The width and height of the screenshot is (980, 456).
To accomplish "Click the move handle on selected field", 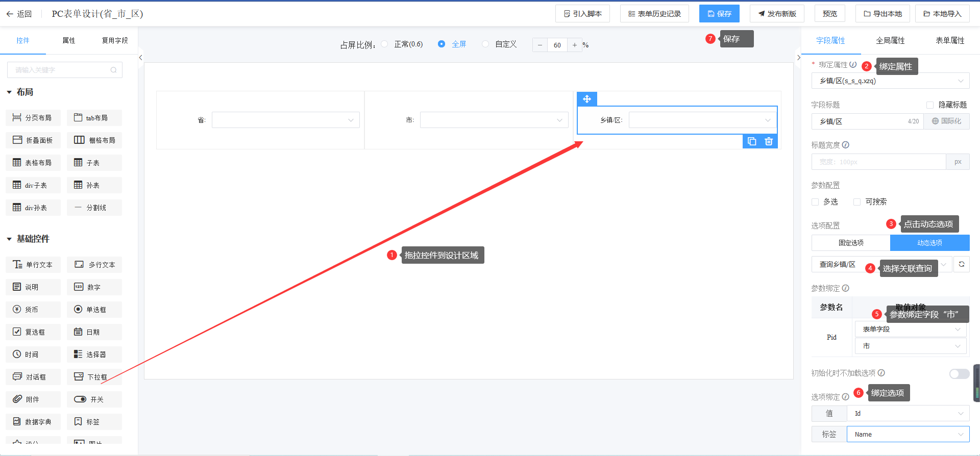I will (587, 99).
